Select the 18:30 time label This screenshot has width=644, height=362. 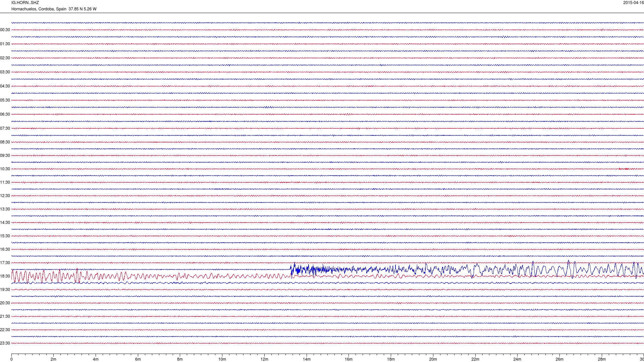(5, 276)
